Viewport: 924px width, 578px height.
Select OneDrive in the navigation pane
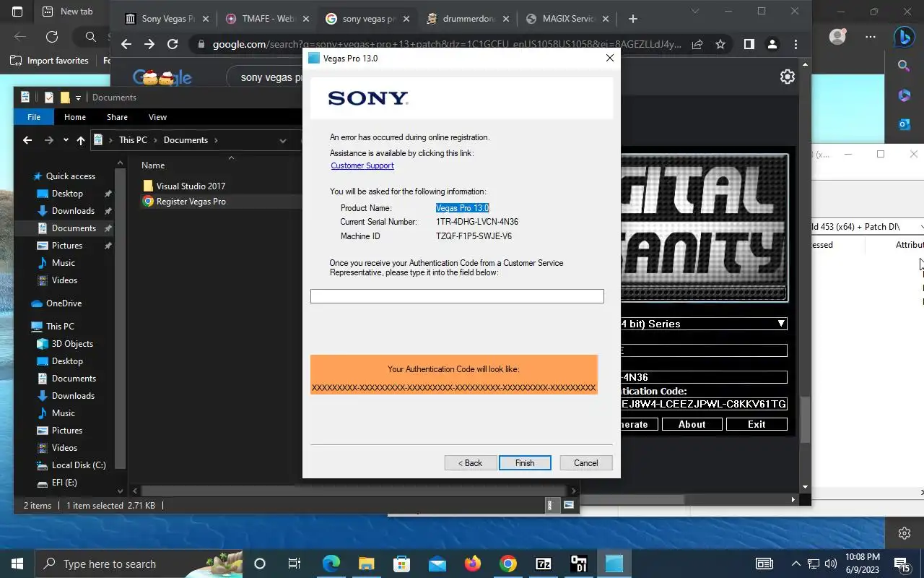pos(64,303)
